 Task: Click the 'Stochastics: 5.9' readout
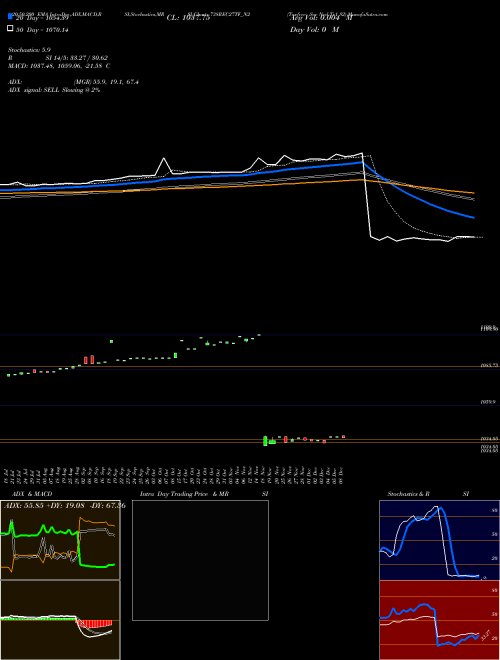click(x=29, y=50)
